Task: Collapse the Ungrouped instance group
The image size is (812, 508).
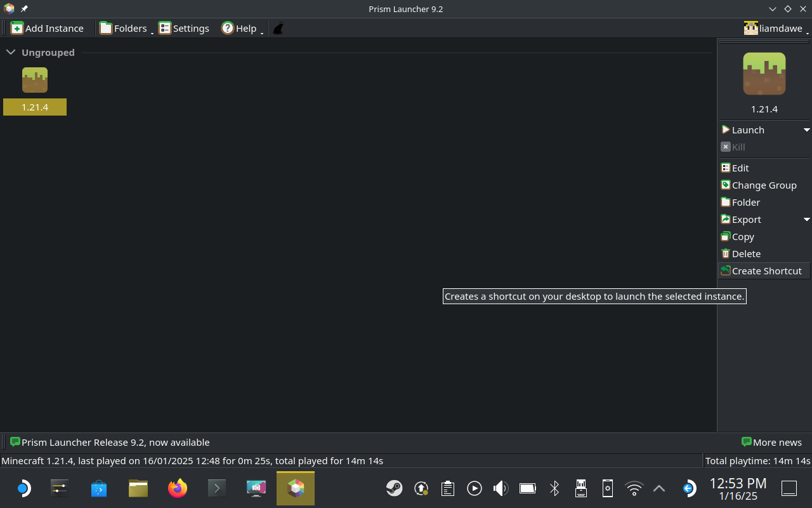Action: [10, 52]
